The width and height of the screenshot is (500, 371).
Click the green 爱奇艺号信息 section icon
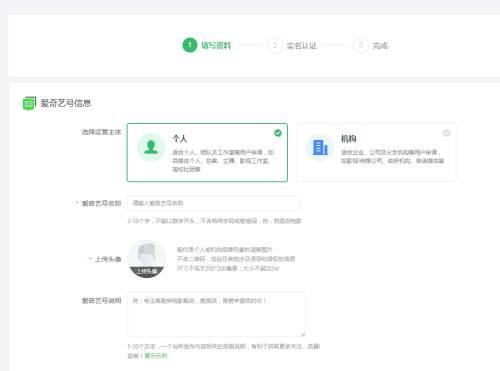point(29,103)
